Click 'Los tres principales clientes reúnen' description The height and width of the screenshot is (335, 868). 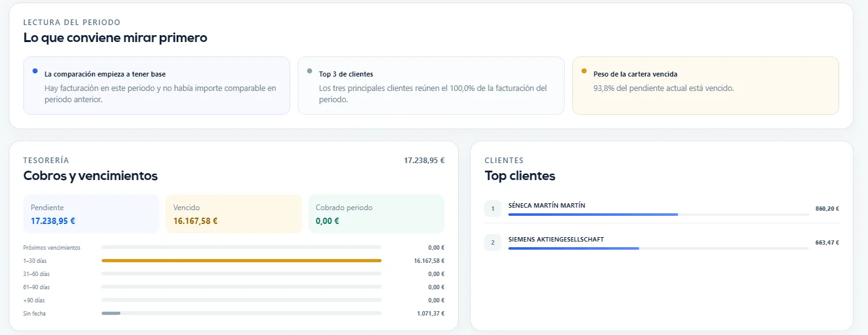(x=433, y=94)
